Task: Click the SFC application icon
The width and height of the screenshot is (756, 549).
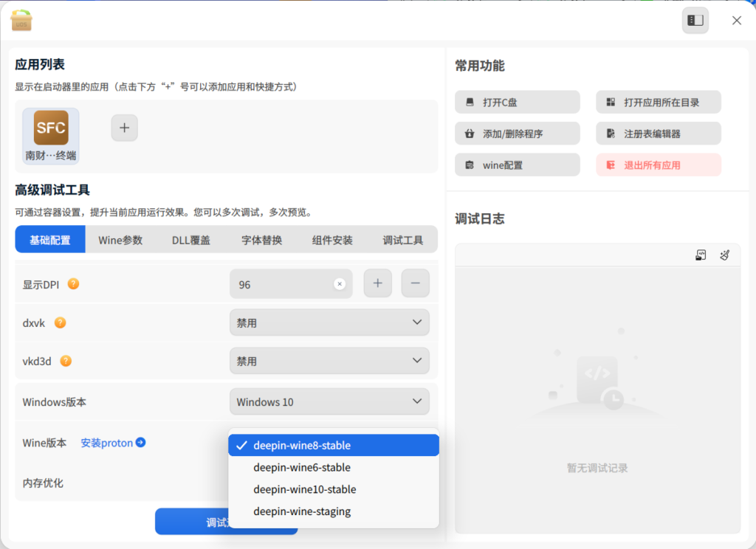Action: (51, 128)
